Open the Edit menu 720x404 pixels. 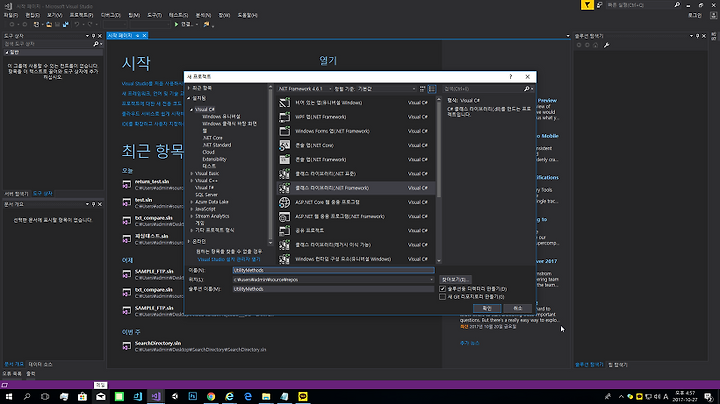pos(32,15)
